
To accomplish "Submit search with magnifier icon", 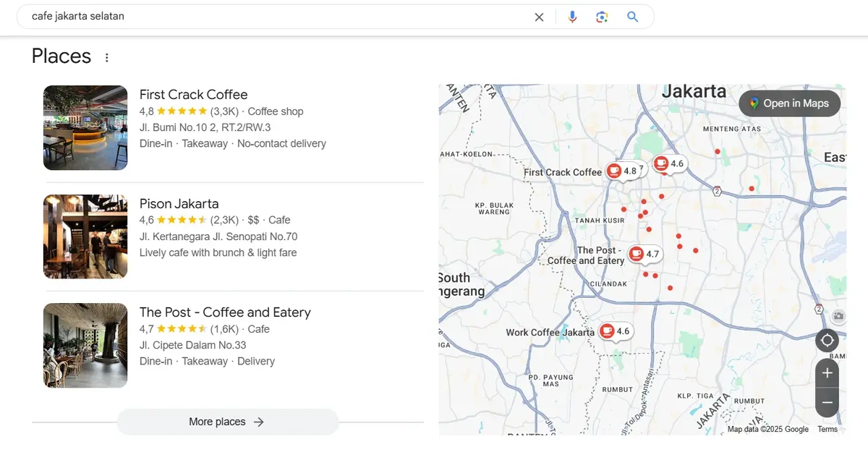I will pyautogui.click(x=633, y=17).
